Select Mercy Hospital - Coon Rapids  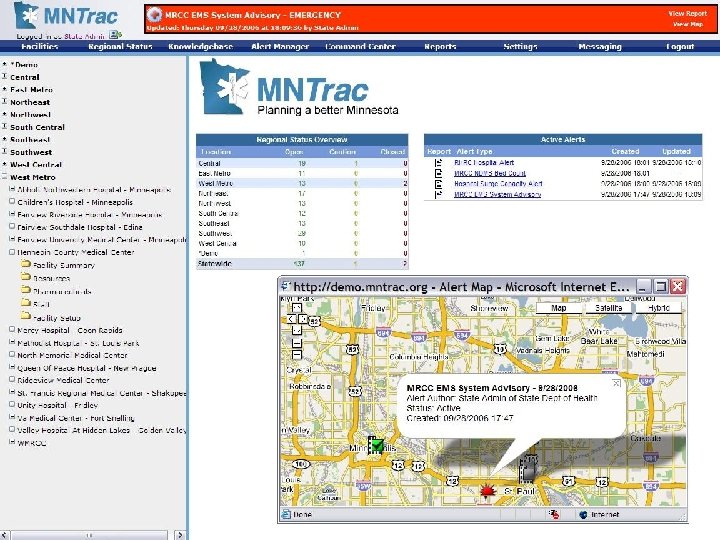[70, 330]
